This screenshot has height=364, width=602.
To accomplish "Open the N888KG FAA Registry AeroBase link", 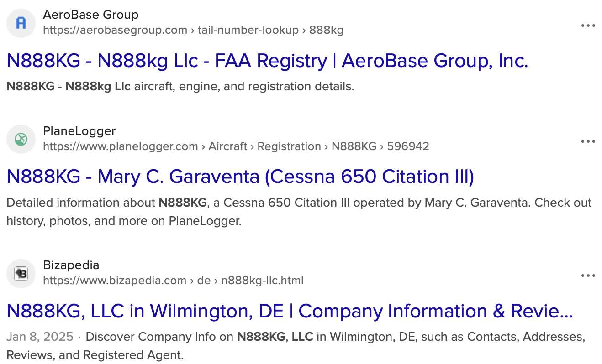I will coord(267,61).
